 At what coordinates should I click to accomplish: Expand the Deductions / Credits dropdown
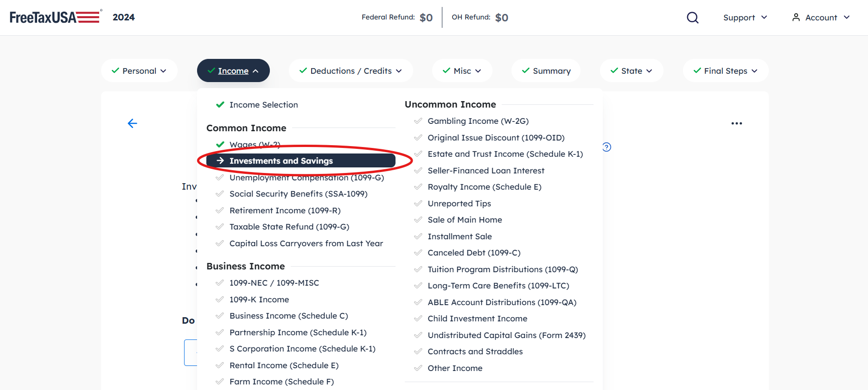pyautogui.click(x=351, y=70)
